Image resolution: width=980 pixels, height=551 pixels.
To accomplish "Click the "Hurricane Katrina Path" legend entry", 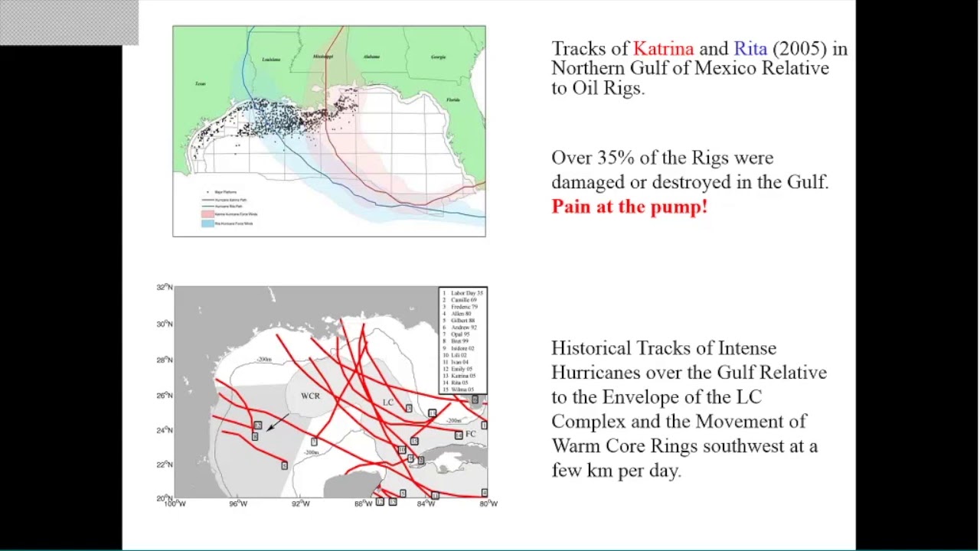I will click(224, 200).
